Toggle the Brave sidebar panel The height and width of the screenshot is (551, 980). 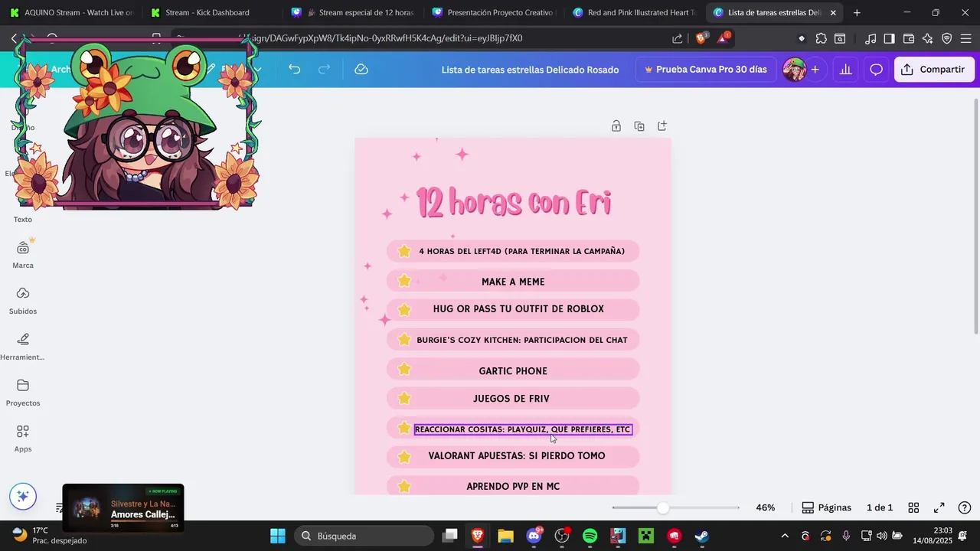pos(889,38)
